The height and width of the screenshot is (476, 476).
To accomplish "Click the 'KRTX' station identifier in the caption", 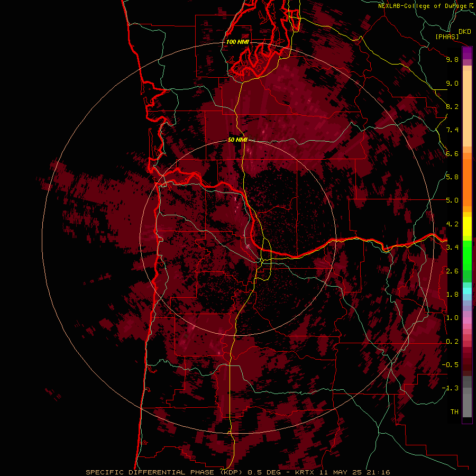I will (x=304, y=472).
